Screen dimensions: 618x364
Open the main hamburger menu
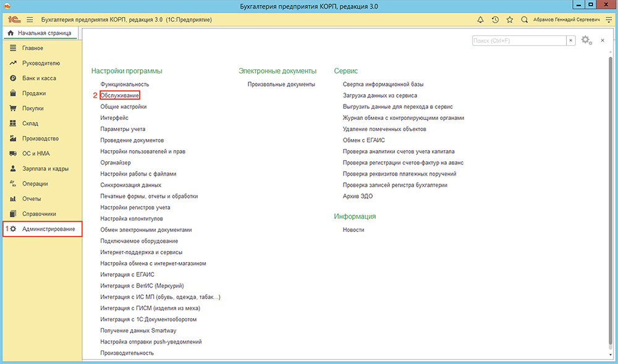(30, 20)
